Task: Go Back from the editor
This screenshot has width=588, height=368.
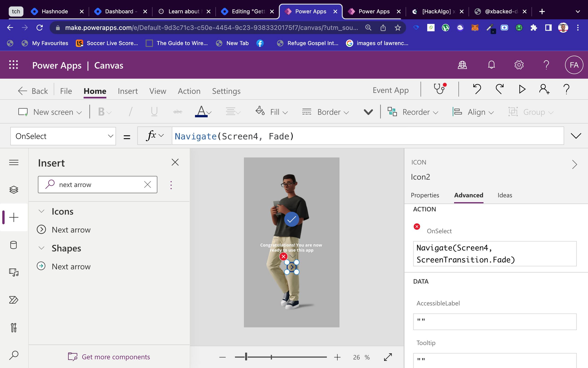Action: [x=33, y=91]
